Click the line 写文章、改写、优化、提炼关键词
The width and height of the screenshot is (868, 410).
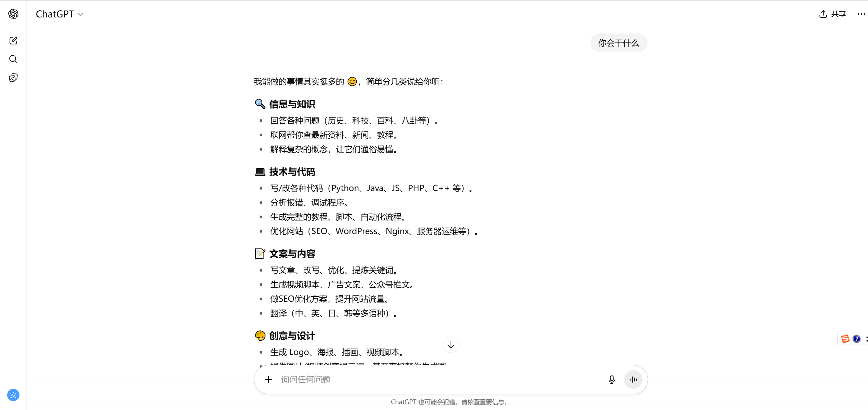point(334,270)
